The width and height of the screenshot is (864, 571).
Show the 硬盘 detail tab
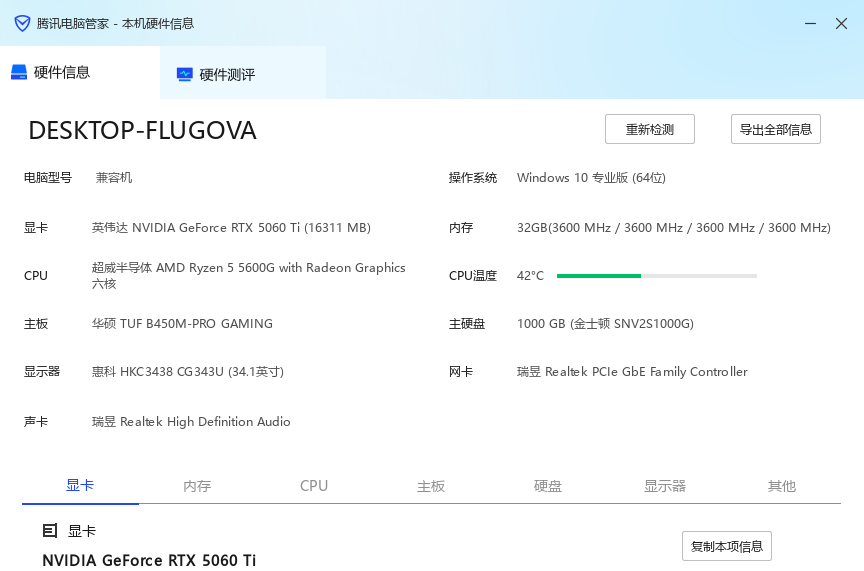click(548, 486)
